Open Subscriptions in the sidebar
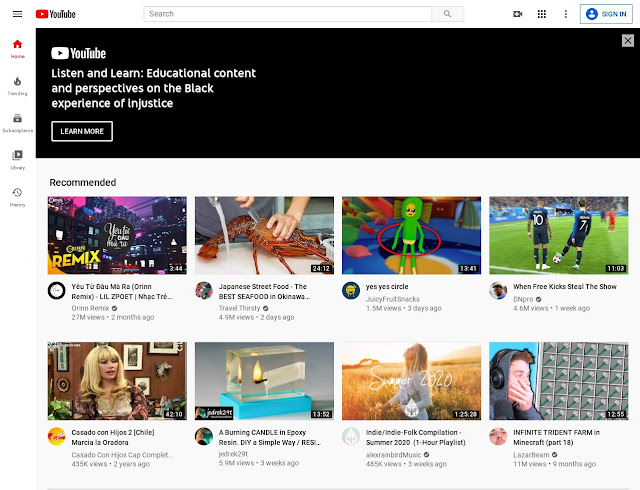This screenshot has height=490, width=640. pos(18,123)
